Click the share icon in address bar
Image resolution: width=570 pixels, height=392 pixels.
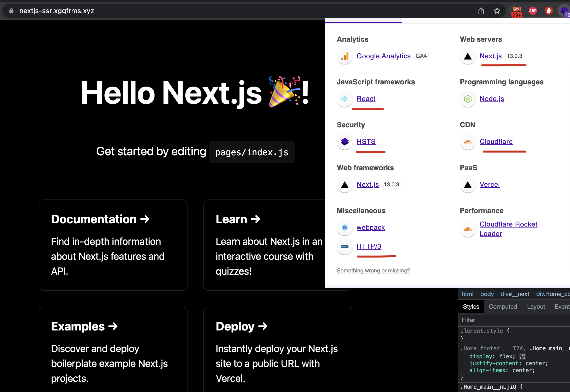(x=481, y=11)
